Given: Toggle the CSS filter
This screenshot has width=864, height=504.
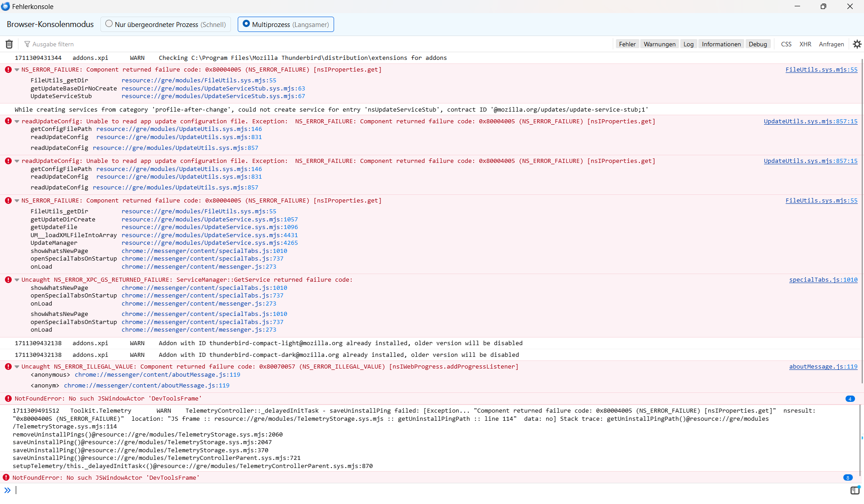Looking at the screenshot, I should coord(786,44).
